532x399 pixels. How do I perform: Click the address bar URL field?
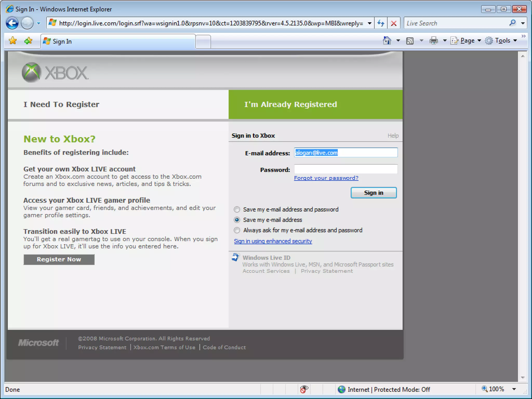point(208,23)
